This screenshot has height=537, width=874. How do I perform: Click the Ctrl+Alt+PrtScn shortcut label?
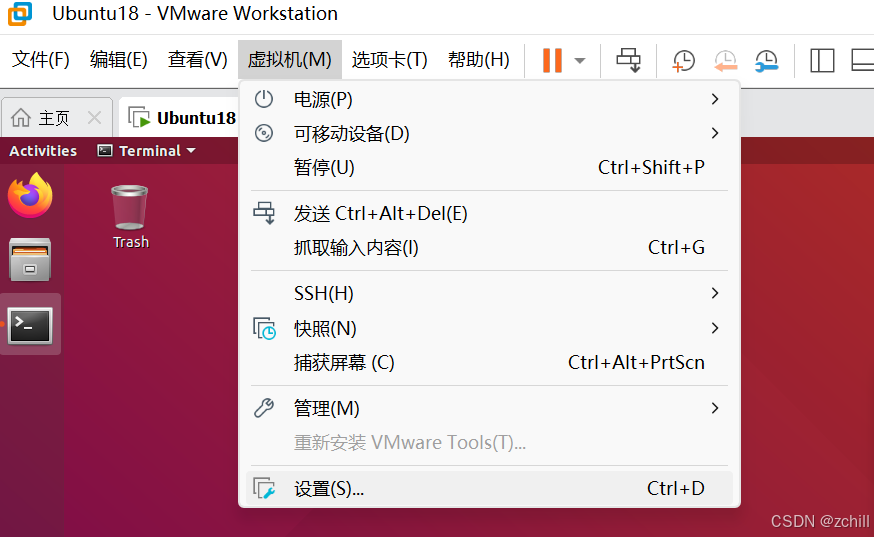point(636,363)
